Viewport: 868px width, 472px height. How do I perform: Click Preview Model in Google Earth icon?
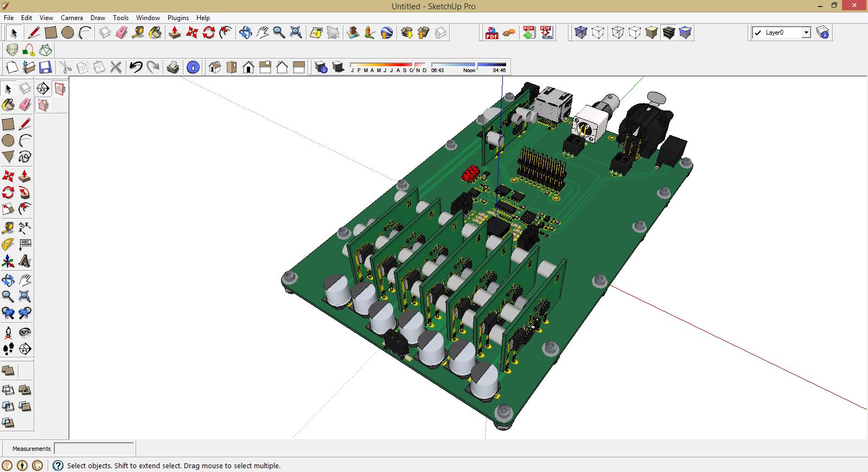[387, 33]
